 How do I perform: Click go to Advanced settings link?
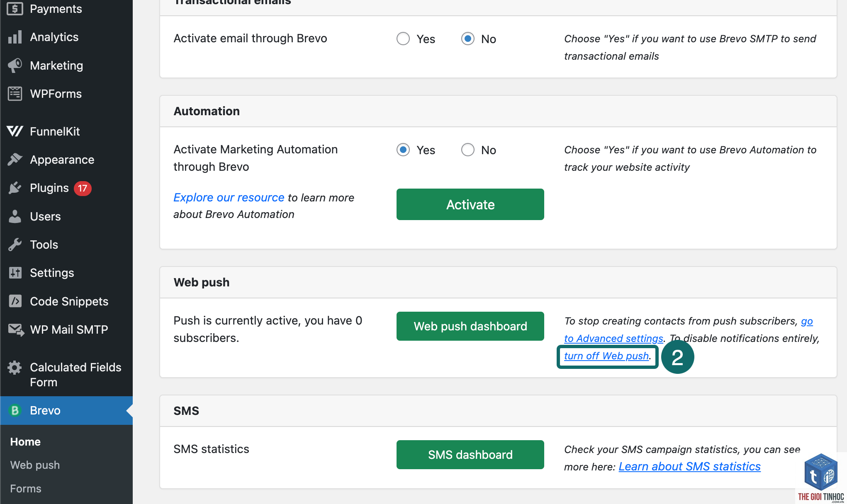point(613,339)
